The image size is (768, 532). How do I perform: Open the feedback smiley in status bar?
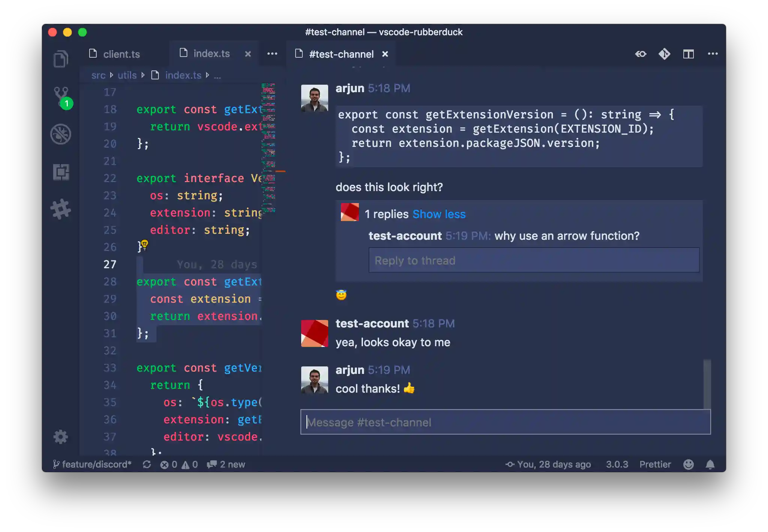689,464
